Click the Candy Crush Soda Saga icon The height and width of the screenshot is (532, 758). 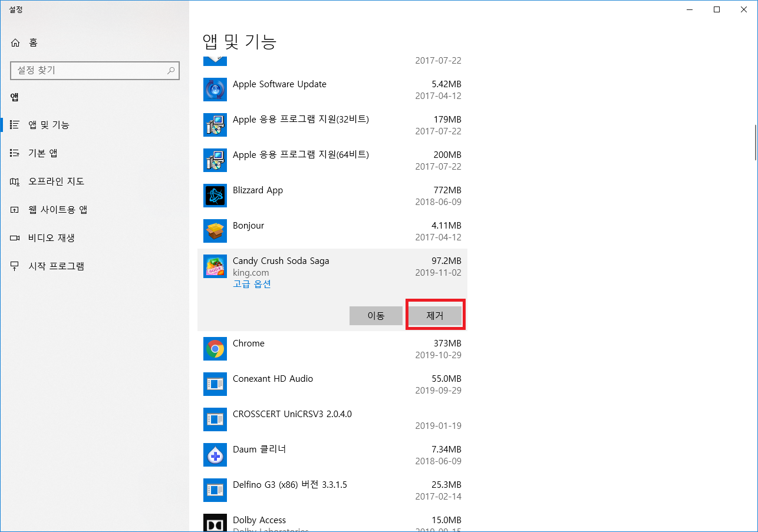click(215, 266)
